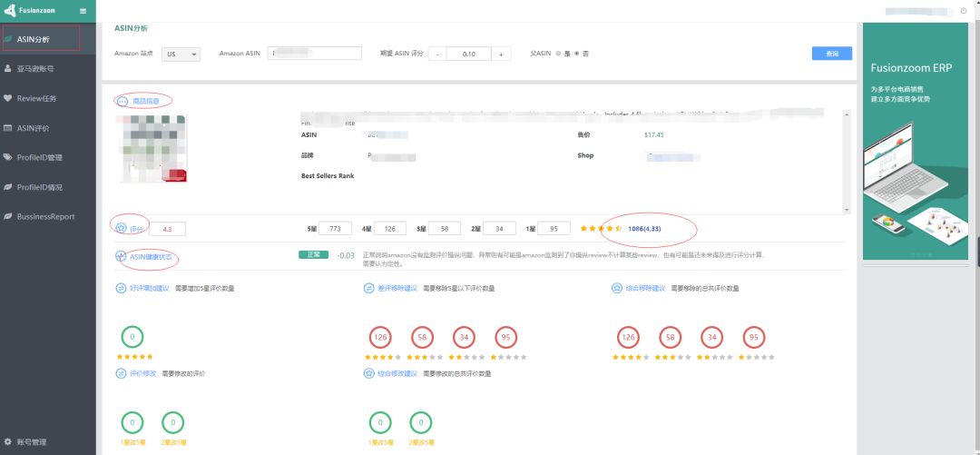Click the power logout icon

pyautogui.click(x=964, y=11)
